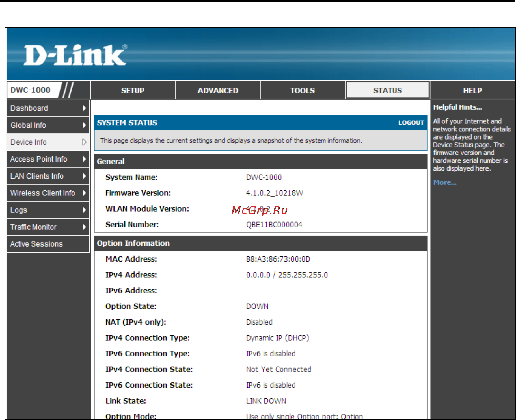Click the IPv6 Connection Type value

tap(271, 354)
